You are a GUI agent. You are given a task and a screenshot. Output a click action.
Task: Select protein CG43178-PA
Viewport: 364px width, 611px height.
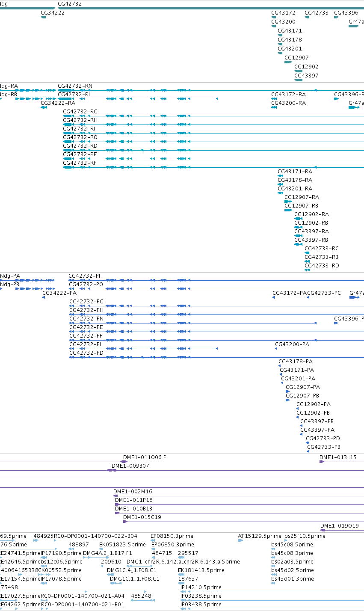click(x=296, y=362)
